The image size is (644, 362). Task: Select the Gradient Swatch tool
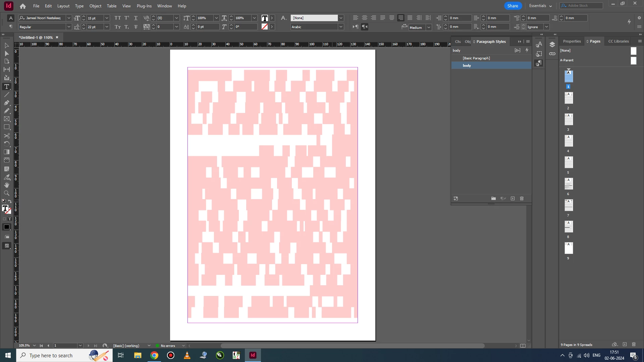click(7, 152)
